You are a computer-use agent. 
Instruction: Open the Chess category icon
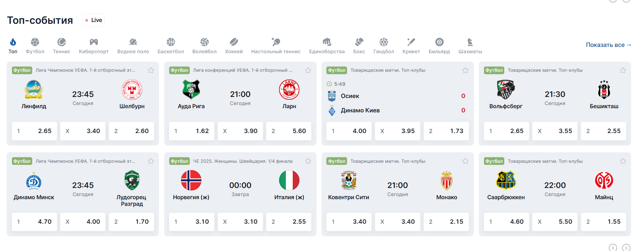(x=470, y=42)
